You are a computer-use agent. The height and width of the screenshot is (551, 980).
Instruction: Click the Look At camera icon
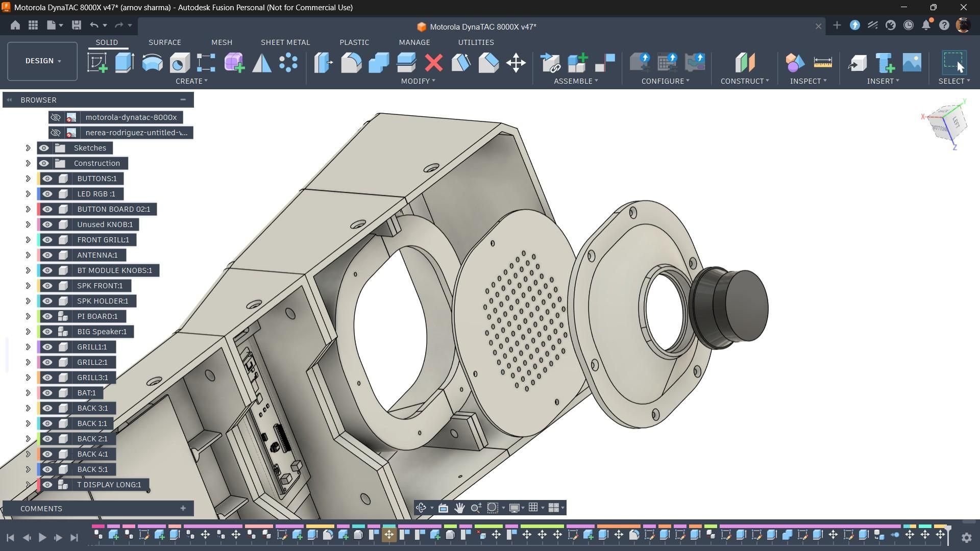(x=443, y=508)
